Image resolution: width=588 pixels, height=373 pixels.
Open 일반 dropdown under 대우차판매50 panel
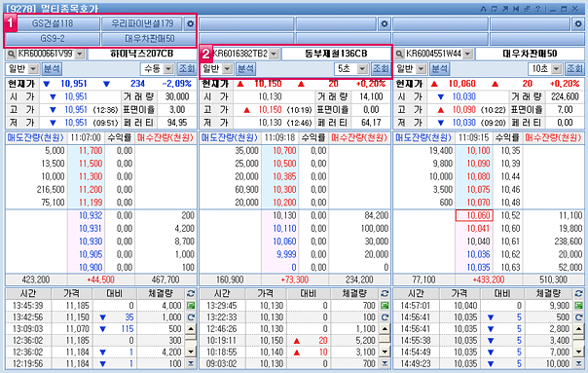pos(422,69)
